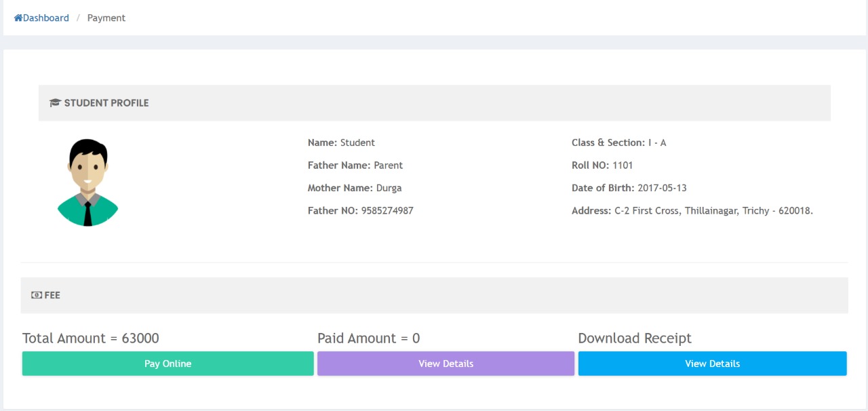Click the student avatar picture

pos(87,182)
